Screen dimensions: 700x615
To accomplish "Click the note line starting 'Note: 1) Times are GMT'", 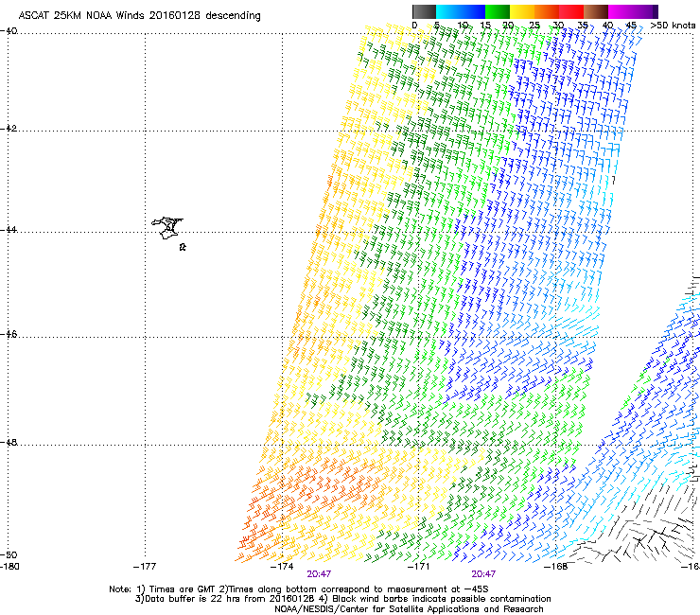I will (x=298, y=589).
